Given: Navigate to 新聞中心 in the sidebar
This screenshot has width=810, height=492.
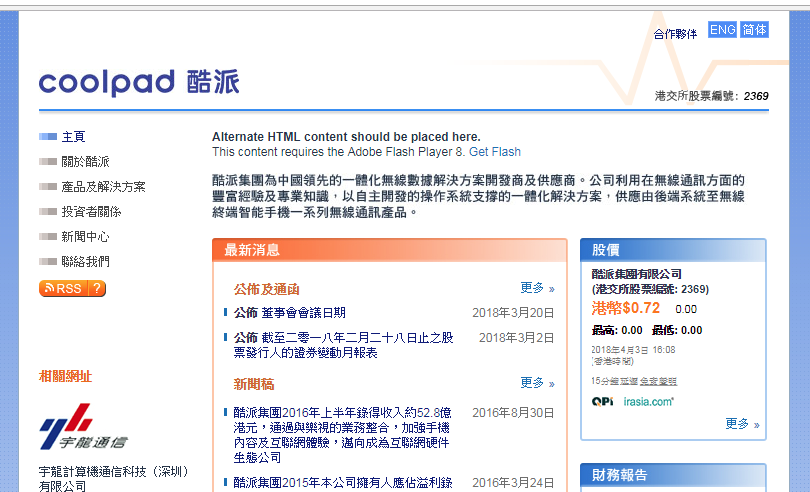Looking at the screenshot, I should coord(85,237).
